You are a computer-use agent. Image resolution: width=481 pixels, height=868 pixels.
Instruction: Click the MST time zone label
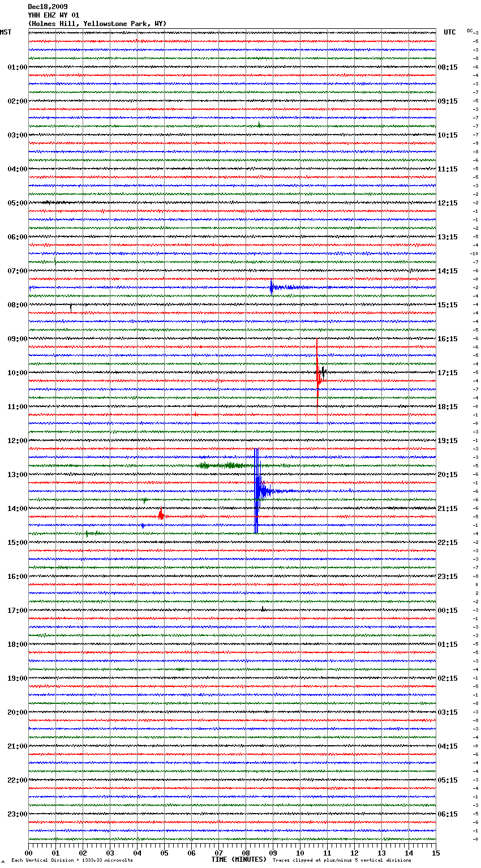(6, 32)
